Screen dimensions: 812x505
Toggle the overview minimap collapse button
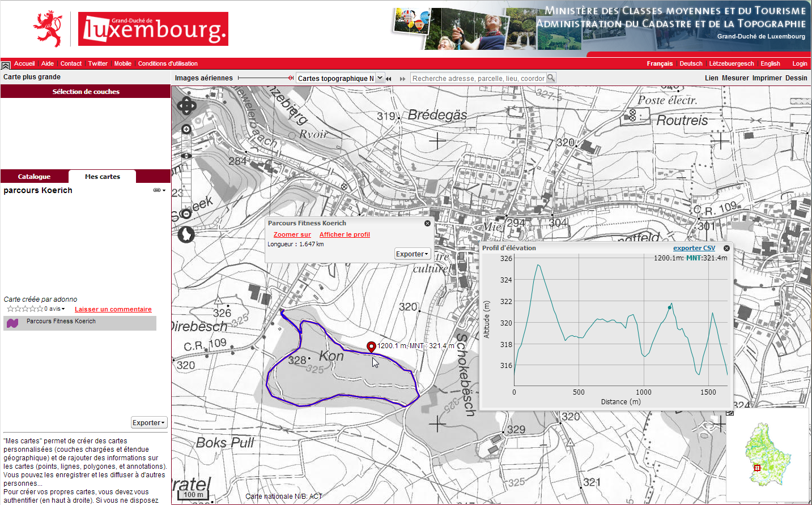coord(730,412)
